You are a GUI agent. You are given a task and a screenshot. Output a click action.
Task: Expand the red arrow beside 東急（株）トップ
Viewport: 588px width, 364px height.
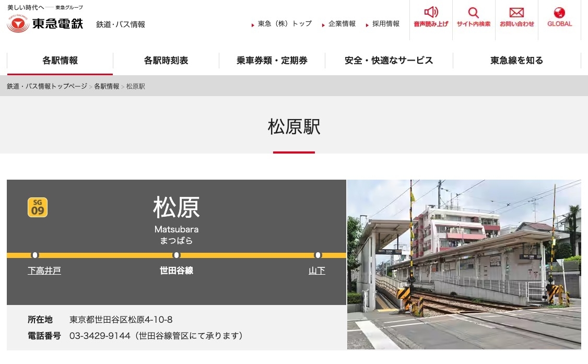[253, 24]
